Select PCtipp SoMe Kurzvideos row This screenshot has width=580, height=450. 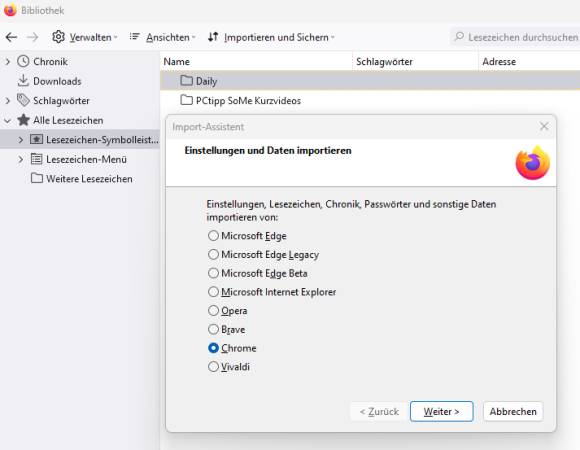coord(370,100)
